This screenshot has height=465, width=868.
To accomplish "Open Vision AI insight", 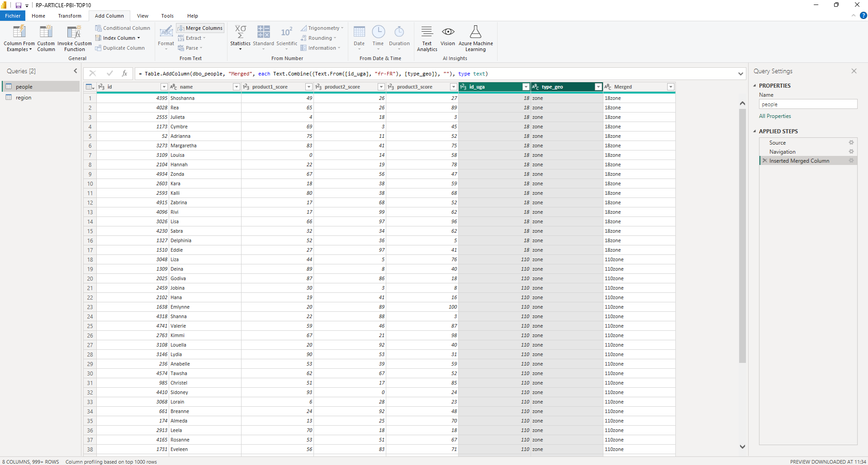I will [x=448, y=36].
